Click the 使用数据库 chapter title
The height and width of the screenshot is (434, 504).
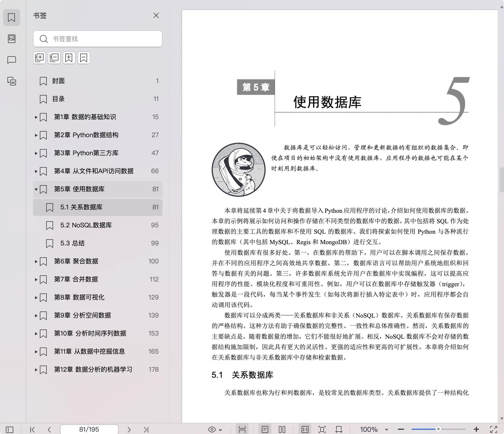click(x=327, y=102)
